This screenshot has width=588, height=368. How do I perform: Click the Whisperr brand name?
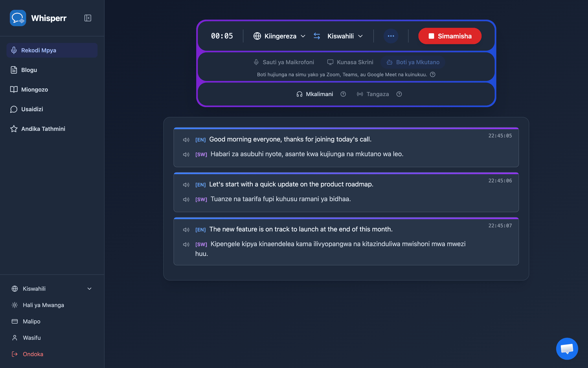coord(49,18)
